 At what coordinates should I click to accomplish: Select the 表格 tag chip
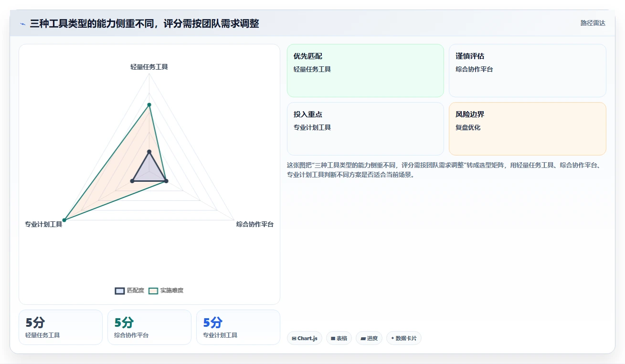[x=339, y=338]
